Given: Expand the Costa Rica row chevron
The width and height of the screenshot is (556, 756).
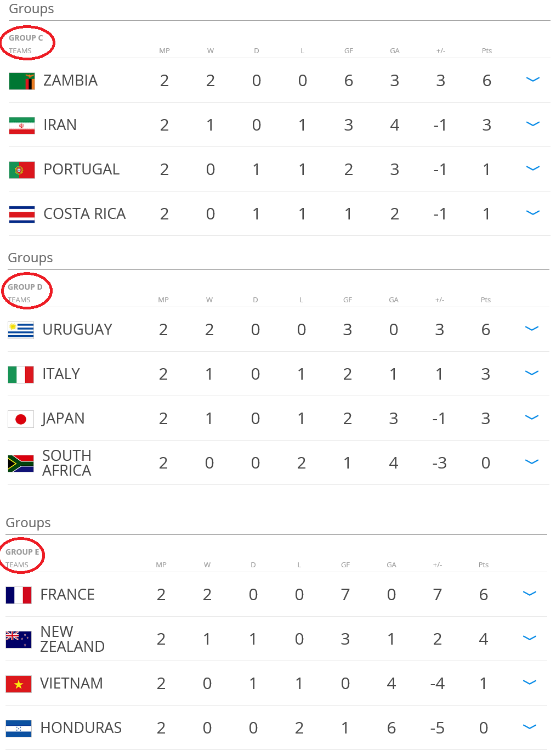Looking at the screenshot, I should pos(533,213).
